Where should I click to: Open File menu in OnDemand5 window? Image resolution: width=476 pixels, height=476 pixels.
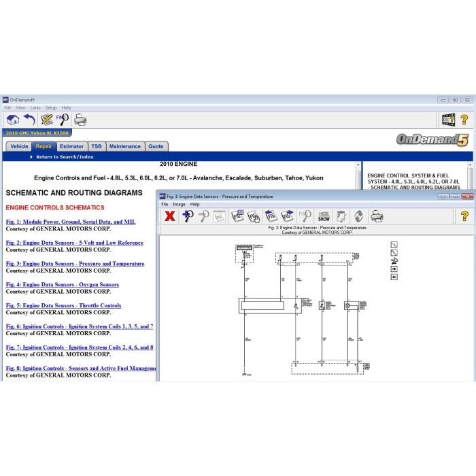pyautogui.click(x=7, y=107)
